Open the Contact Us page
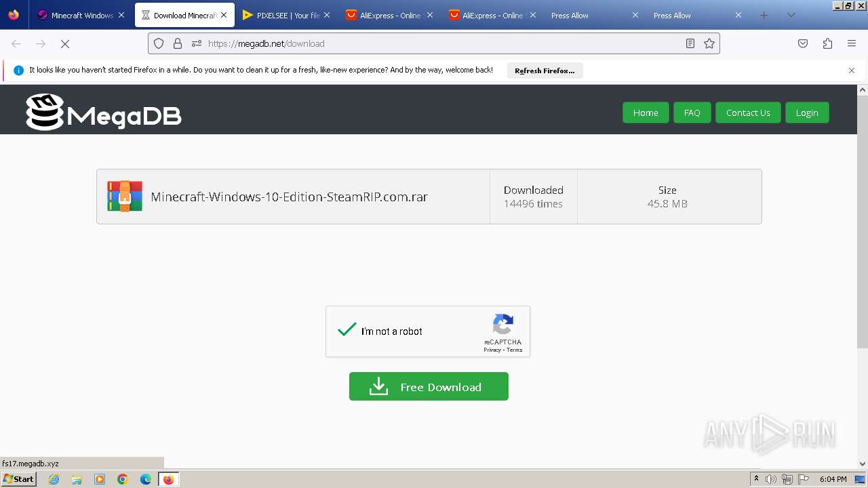This screenshot has width=868, height=488. (748, 113)
